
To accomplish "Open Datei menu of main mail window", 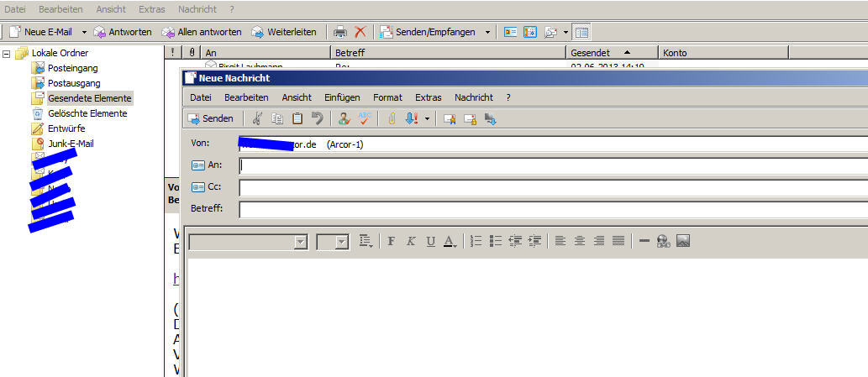I will [15, 9].
